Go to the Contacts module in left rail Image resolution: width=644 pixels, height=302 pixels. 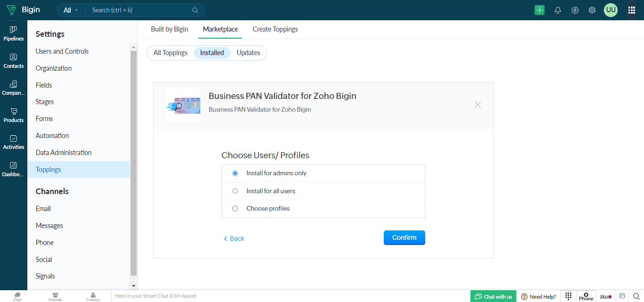pyautogui.click(x=14, y=61)
